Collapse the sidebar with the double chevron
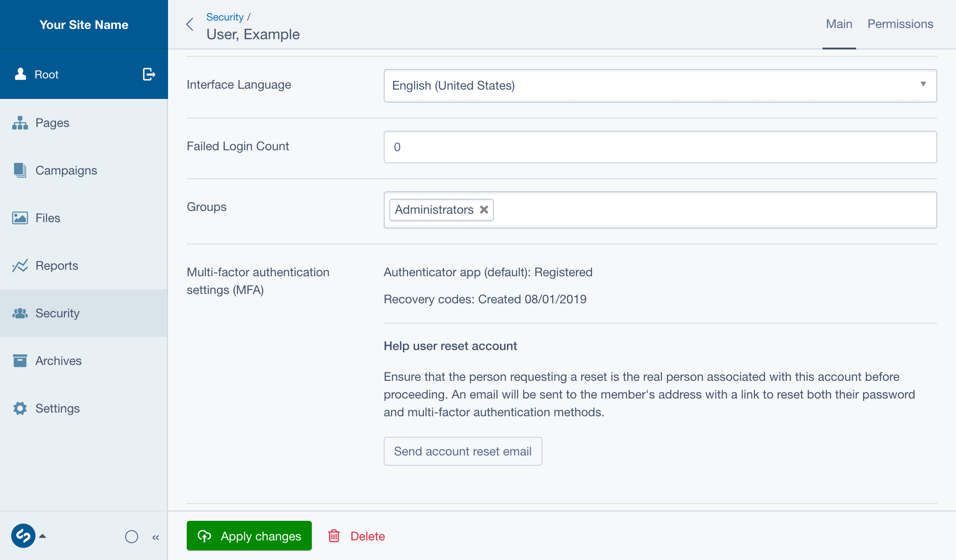This screenshot has width=956, height=560. click(x=156, y=537)
